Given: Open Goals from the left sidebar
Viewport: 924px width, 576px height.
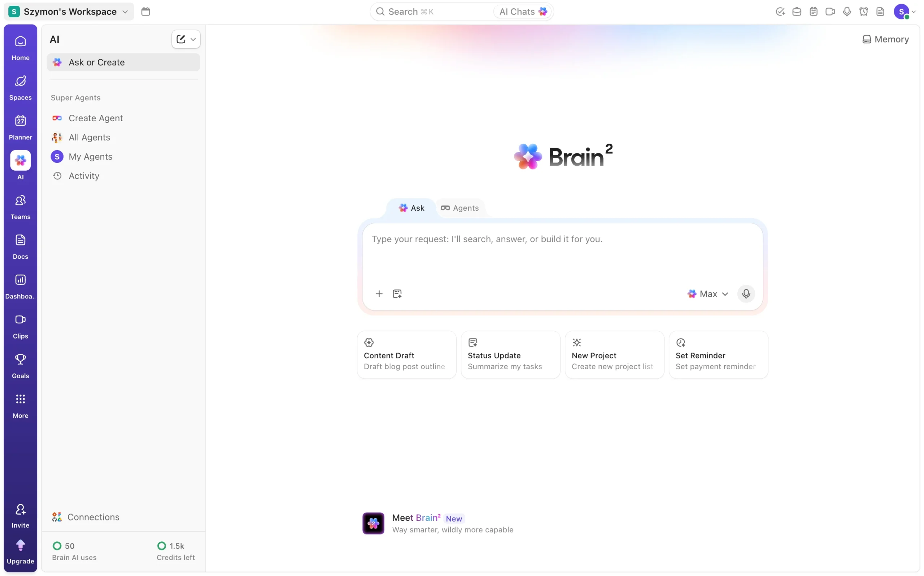Looking at the screenshot, I should click(x=21, y=366).
